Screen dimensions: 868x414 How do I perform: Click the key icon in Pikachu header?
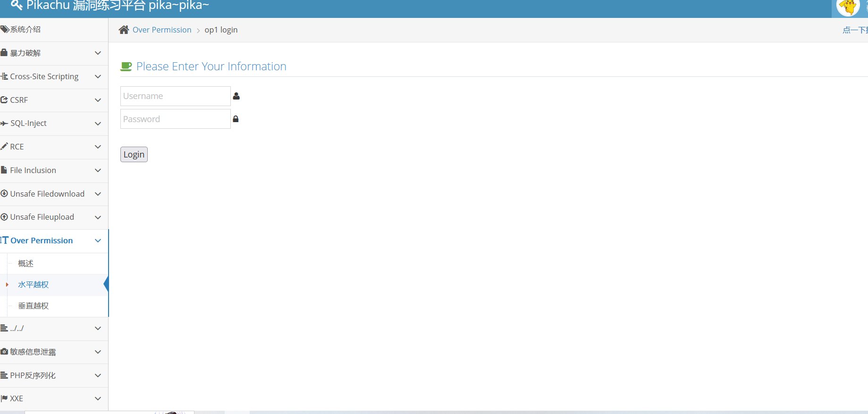coord(17,5)
